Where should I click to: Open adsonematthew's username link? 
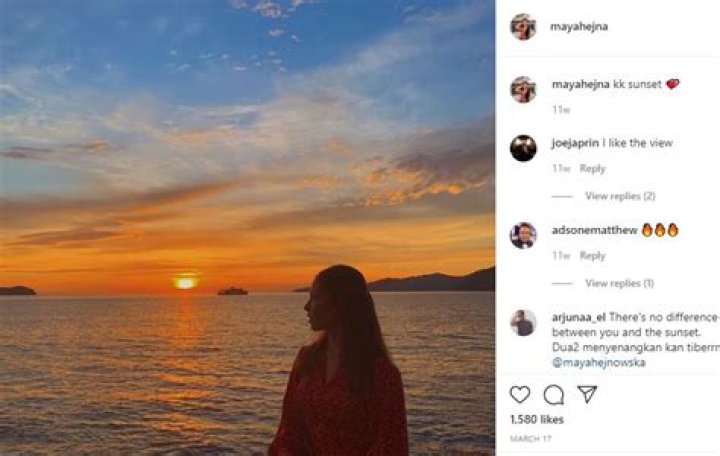tap(594, 230)
